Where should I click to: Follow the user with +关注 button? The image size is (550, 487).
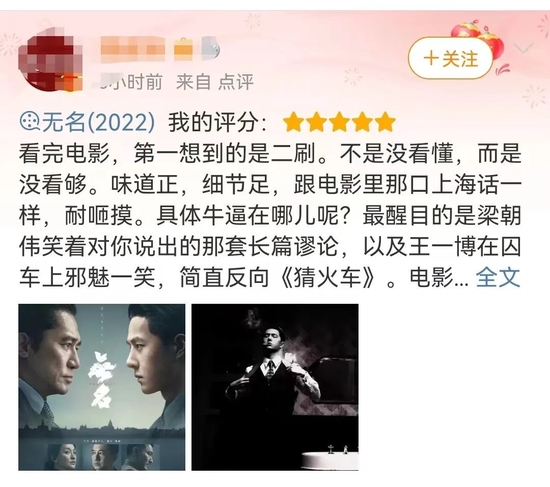point(451,58)
